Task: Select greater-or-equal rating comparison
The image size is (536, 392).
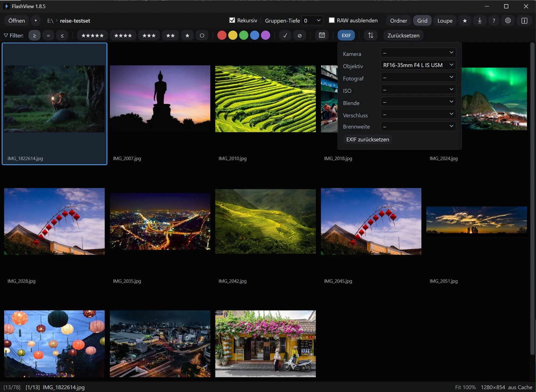Action: point(35,35)
